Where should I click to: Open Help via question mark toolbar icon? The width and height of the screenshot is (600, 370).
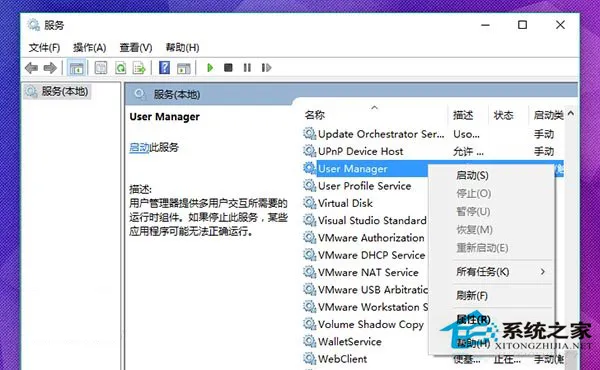(x=165, y=68)
